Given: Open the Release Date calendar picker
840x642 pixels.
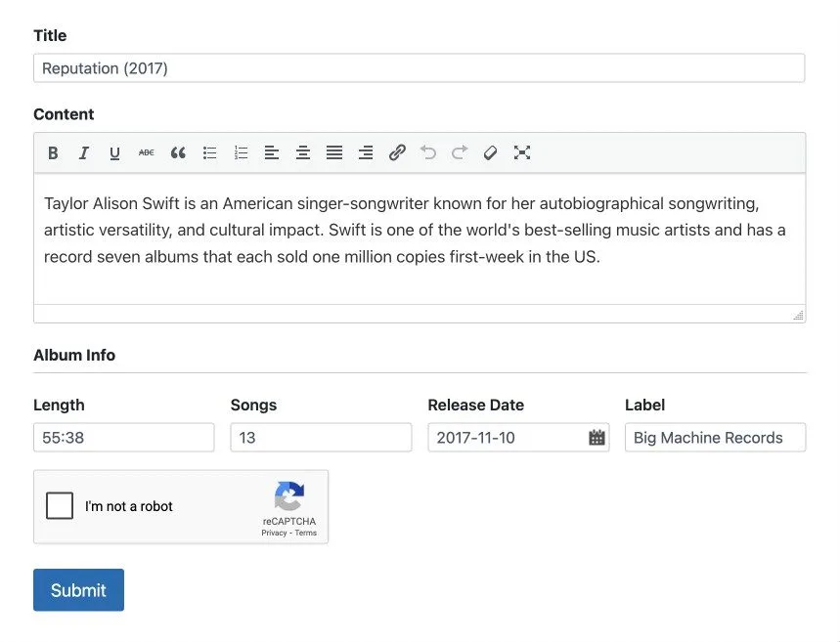Looking at the screenshot, I should tap(597, 438).
